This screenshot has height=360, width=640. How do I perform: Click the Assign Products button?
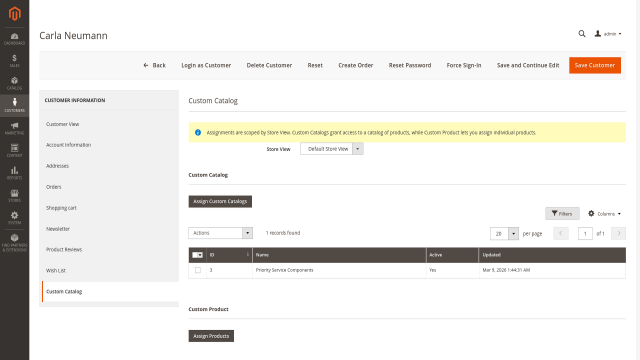[211, 336]
